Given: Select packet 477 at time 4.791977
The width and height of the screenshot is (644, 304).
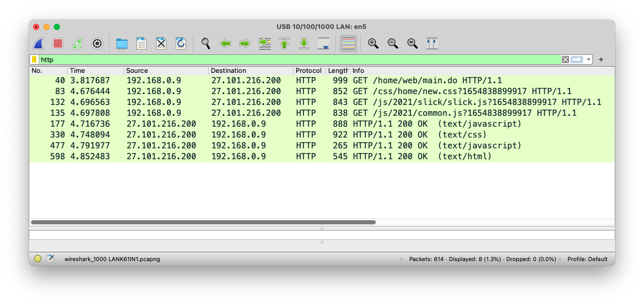Looking at the screenshot, I should [x=322, y=146].
